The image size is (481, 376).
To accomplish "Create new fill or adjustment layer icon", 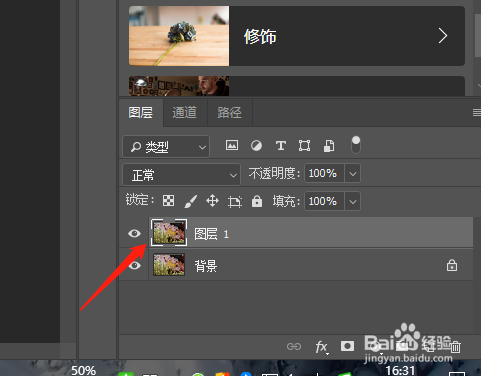I will click(x=376, y=347).
